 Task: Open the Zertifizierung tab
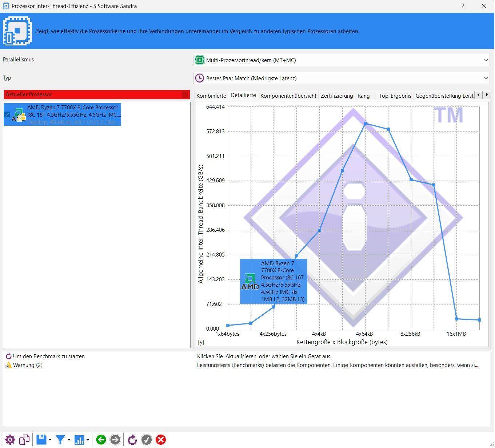(337, 96)
